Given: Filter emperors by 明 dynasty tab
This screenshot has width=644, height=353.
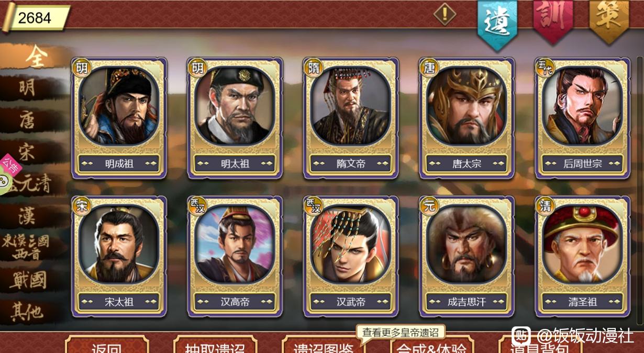Looking at the screenshot, I should 27,87.
